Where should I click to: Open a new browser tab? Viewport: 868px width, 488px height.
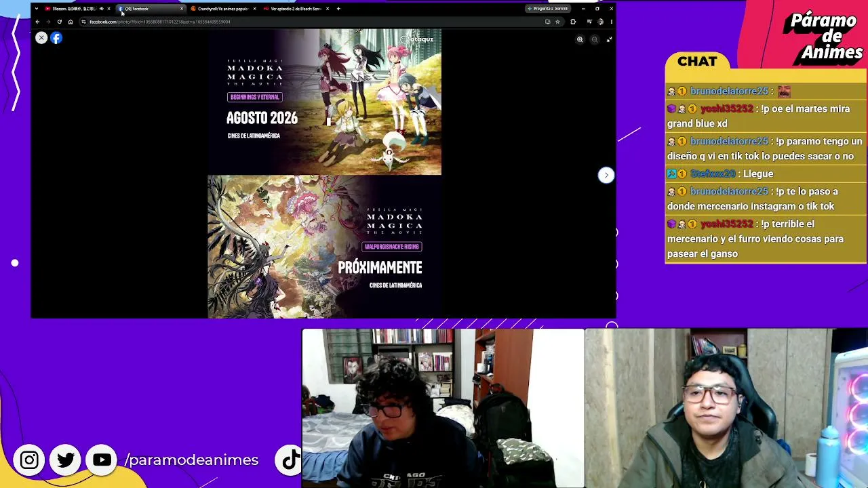point(339,9)
